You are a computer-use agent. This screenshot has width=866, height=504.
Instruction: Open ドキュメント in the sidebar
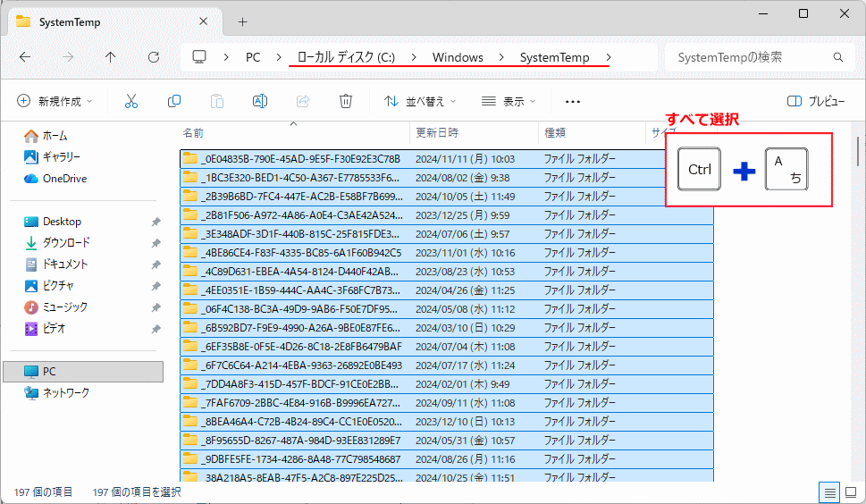point(56,264)
